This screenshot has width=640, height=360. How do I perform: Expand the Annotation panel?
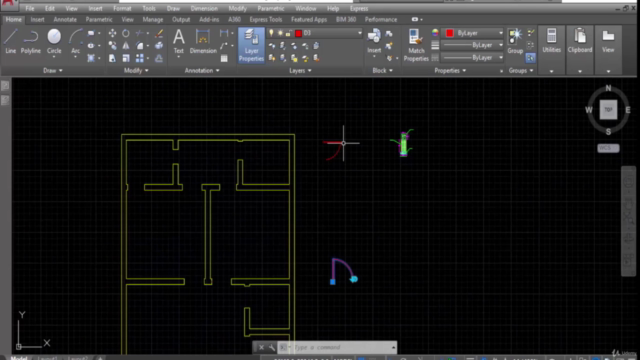(202, 71)
